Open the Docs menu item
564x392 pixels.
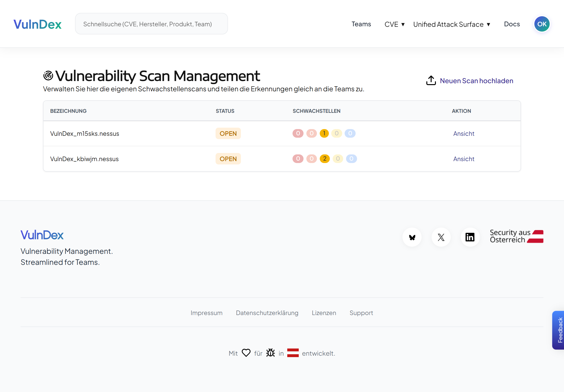point(512,24)
